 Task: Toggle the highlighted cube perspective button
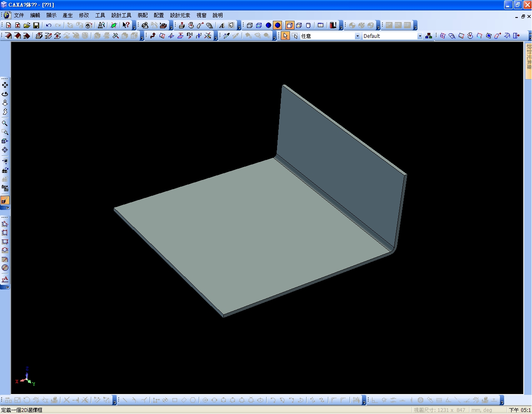pos(290,25)
